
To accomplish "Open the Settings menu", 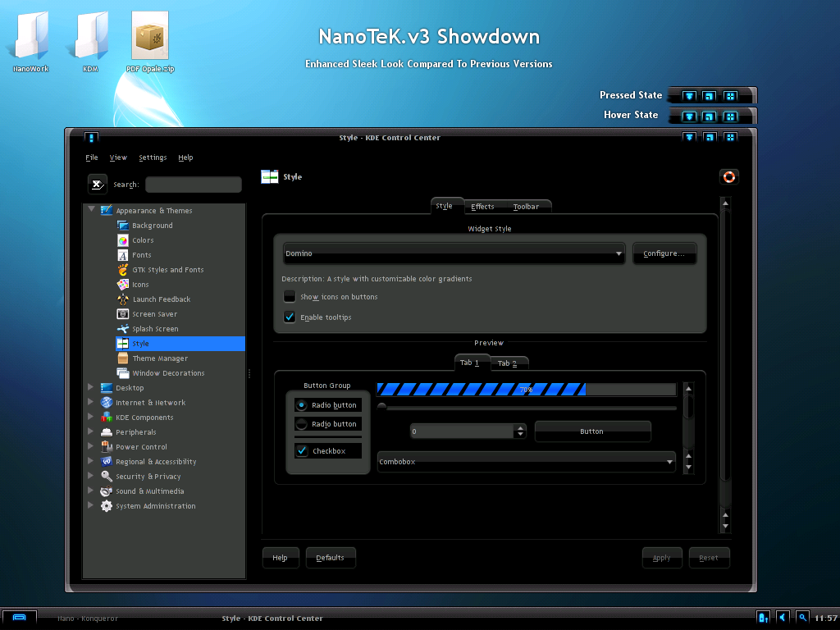I will coord(153,157).
